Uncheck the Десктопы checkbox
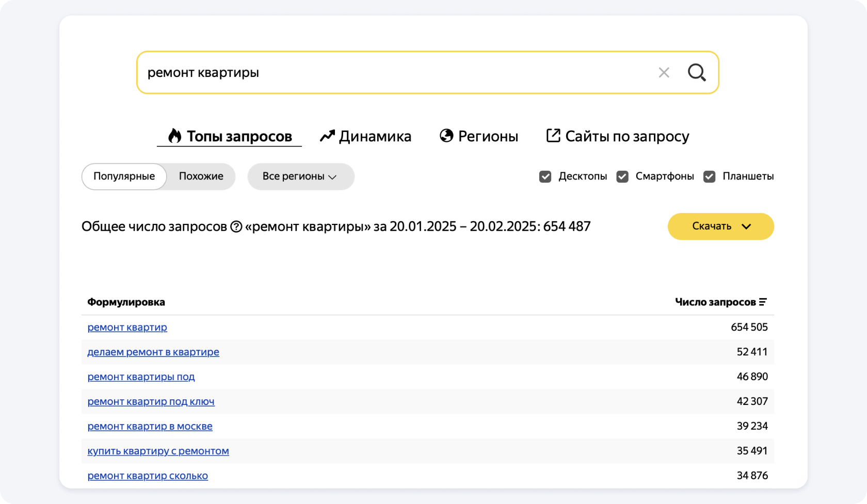867x504 pixels. (x=545, y=177)
